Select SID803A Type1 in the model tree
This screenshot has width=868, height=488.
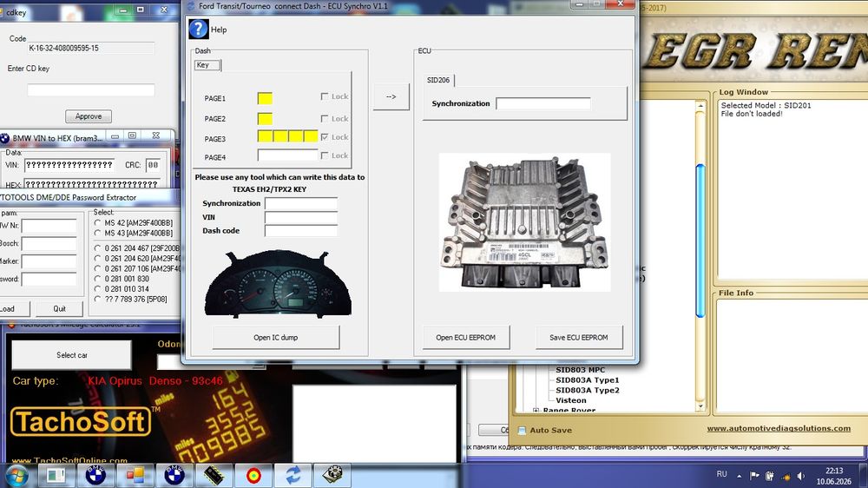pyautogui.click(x=588, y=380)
